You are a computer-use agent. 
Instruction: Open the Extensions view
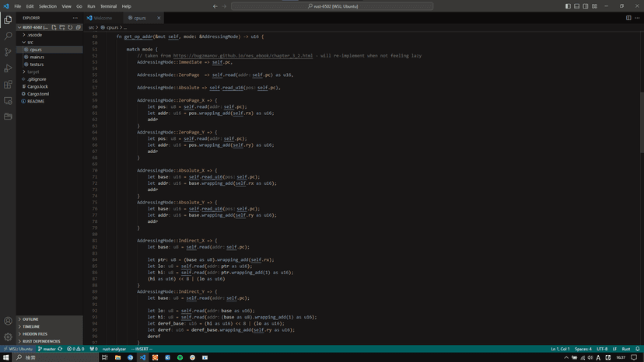[x=8, y=85]
